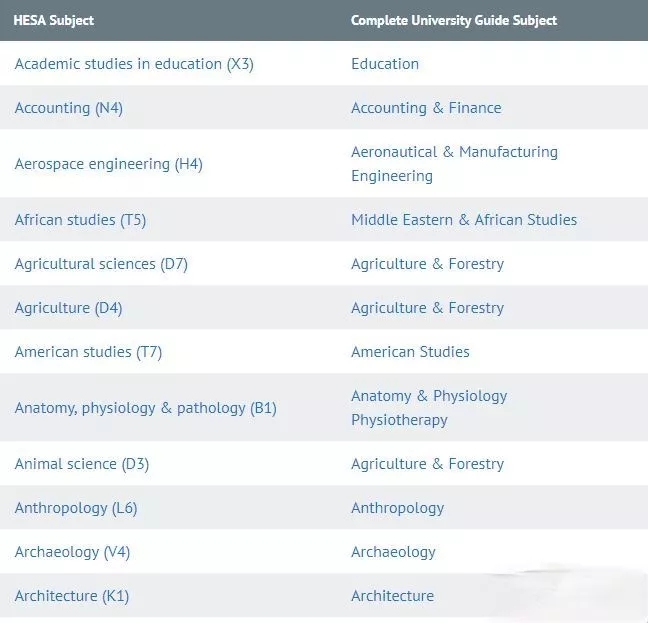648x623 pixels.
Task: Click African studies (T5) link
Action: [80, 220]
